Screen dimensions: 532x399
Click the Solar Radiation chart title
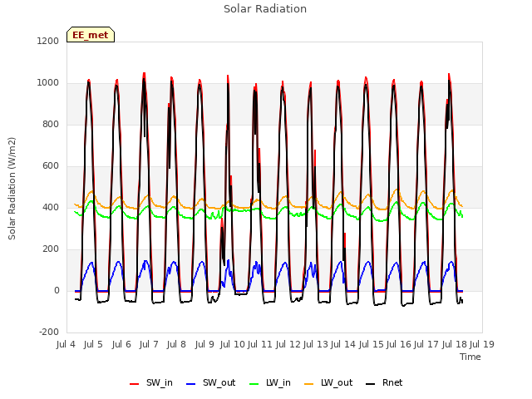[265, 9]
